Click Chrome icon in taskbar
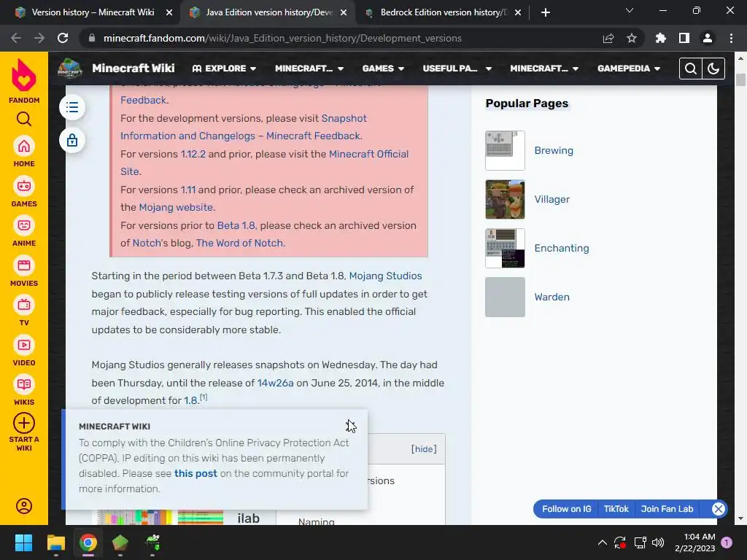The width and height of the screenshot is (747, 560). click(88, 542)
